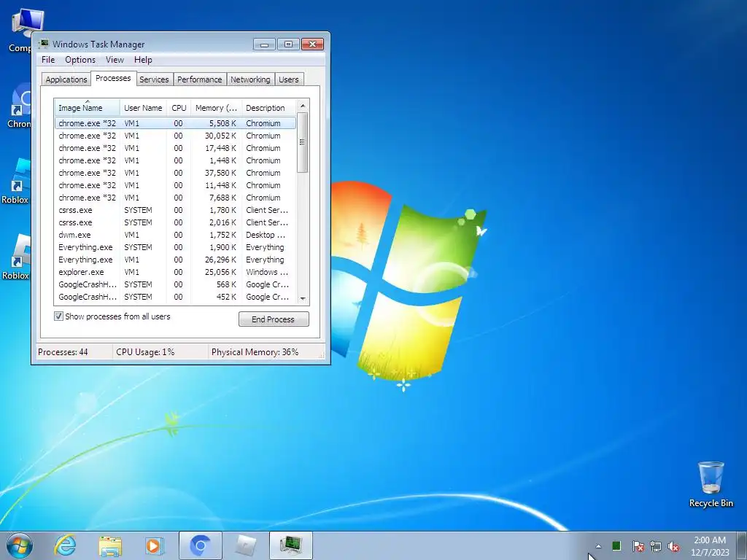This screenshot has height=560, width=747.
Task: Select Everything.exe row owned by VM1
Action: click(x=175, y=260)
